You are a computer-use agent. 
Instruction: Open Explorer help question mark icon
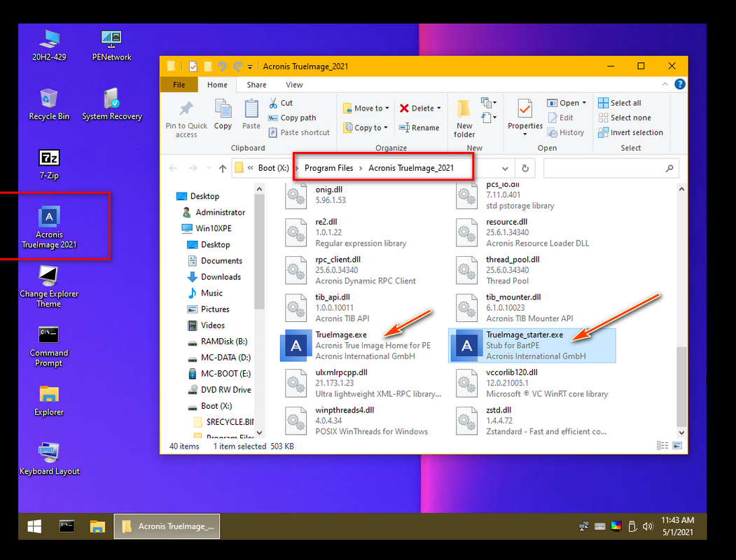[680, 85]
